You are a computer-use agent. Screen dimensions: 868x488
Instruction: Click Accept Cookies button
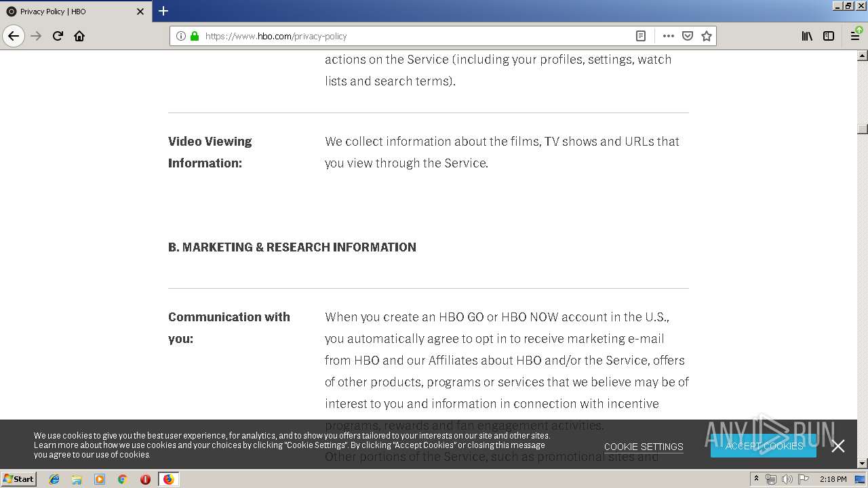pyautogui.click(x=764, y=445)
